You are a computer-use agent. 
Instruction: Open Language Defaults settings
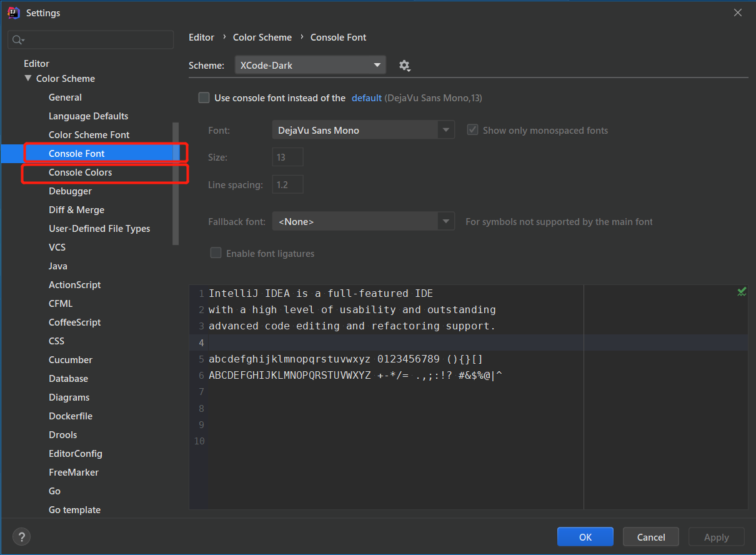[x=89, y=116]
